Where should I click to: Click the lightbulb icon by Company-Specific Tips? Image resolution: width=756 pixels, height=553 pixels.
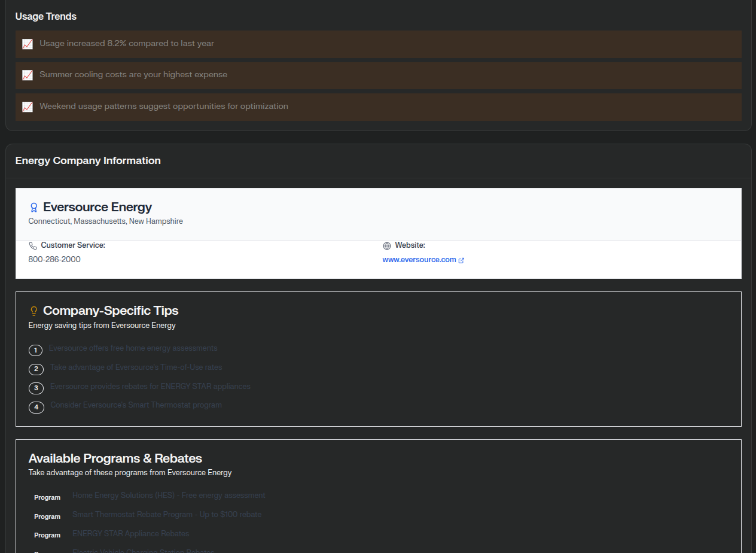tap(33, 311)
